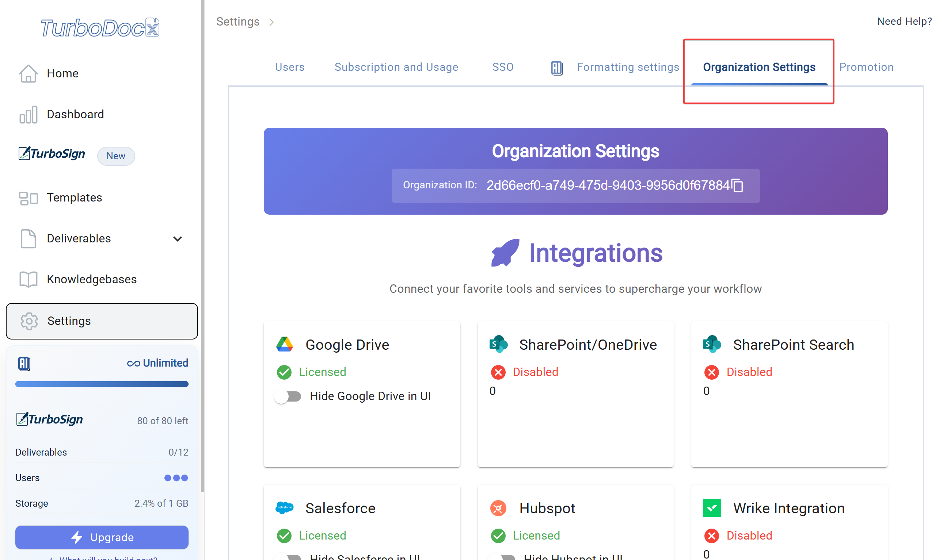The width and height of the screenshot is (947, 560).
Task: Click the Hubspot licensed checkmark icon
Action: click(498, 536)
